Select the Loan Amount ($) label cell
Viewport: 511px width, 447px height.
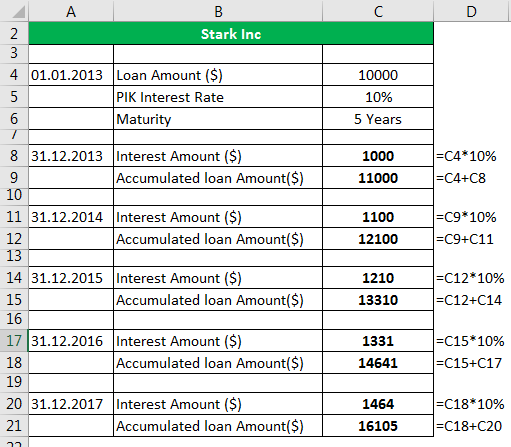(x=218, y=75)
